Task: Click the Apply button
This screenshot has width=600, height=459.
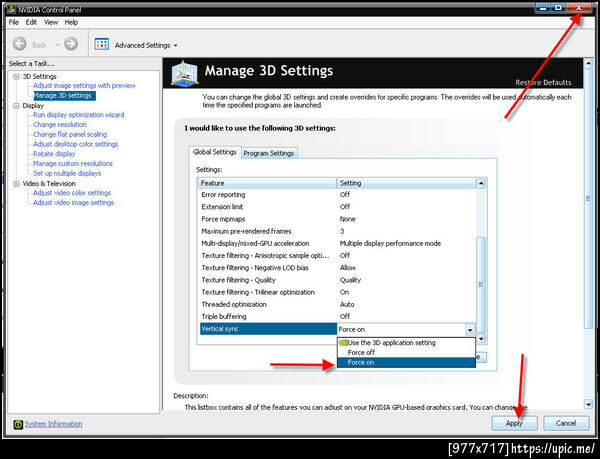Action: pyautogui.click(x=514, y=423)
